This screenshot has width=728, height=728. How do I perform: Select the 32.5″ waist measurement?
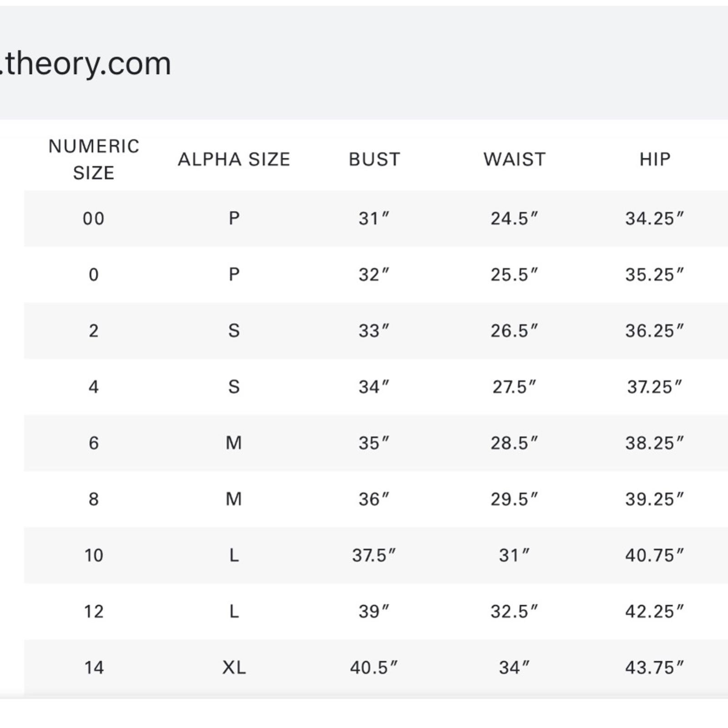[x=514, y=612]
